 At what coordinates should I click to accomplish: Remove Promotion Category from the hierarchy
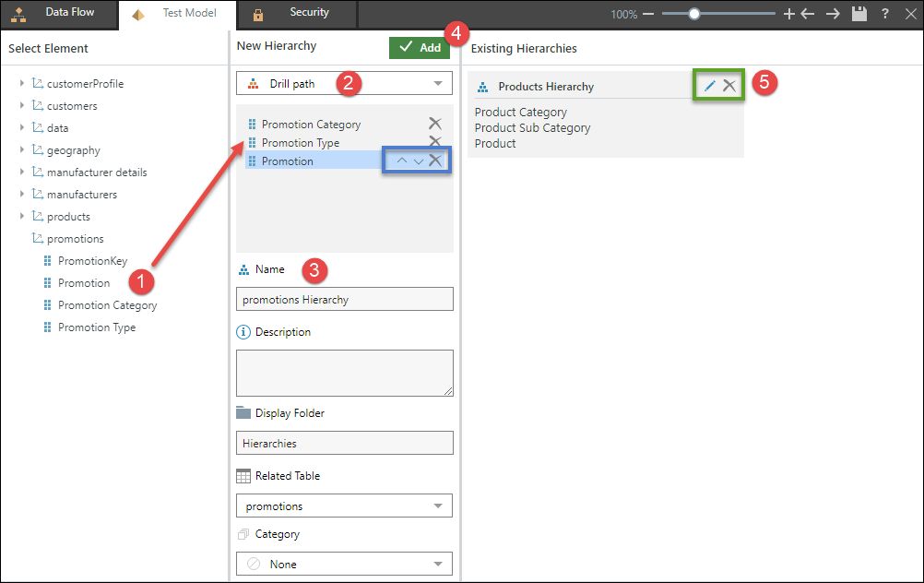434,124
